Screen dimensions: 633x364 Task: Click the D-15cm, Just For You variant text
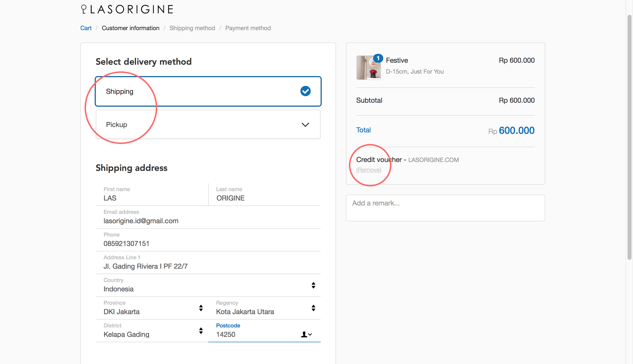[x=415, y=72]
